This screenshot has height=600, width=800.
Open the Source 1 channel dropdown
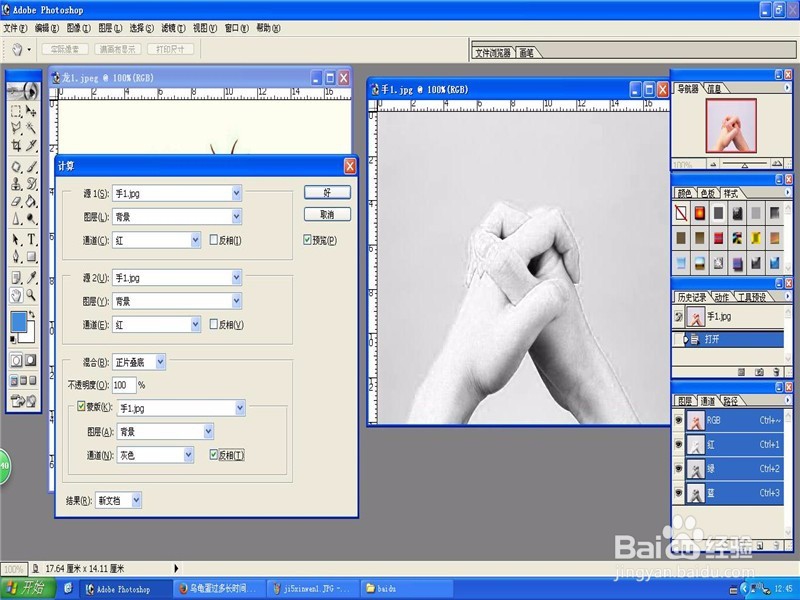(x=195, y=240)
